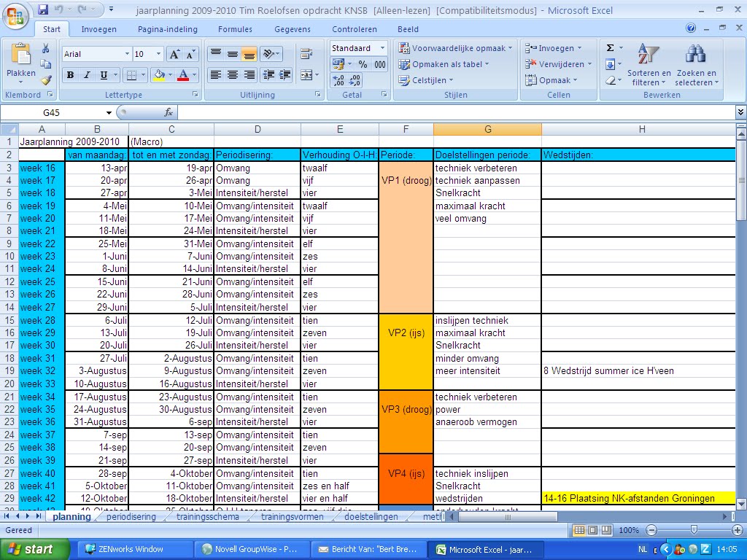
Task: Expand Voorwaardelijke opmaak menu
Action: (455, 48)
